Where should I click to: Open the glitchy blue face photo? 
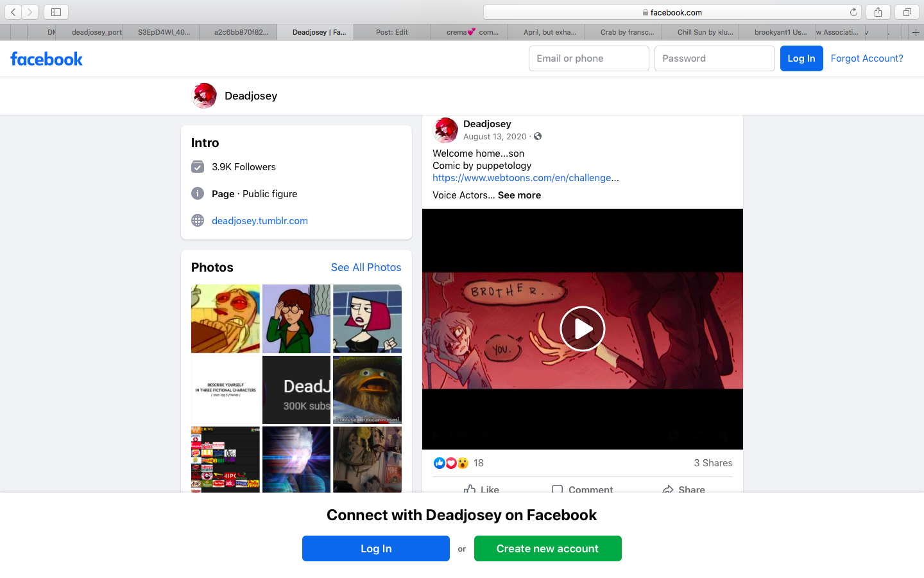tap(296, 460)
